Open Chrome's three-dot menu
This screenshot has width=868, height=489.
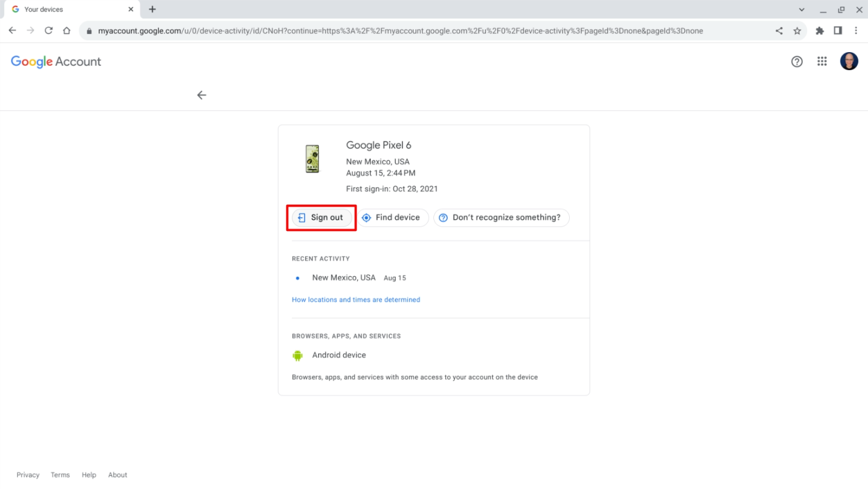[856, 30]
